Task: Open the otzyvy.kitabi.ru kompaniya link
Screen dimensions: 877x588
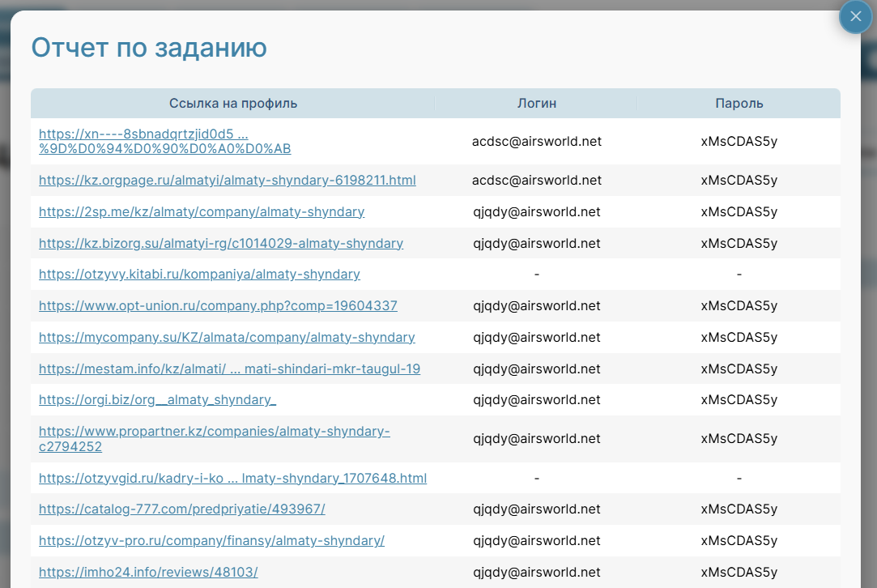Action: (x=199, y=275)
